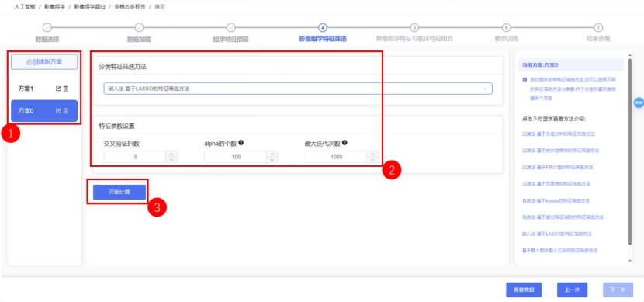Click the blue floating round badge at right edge

[x=639, y=102]
